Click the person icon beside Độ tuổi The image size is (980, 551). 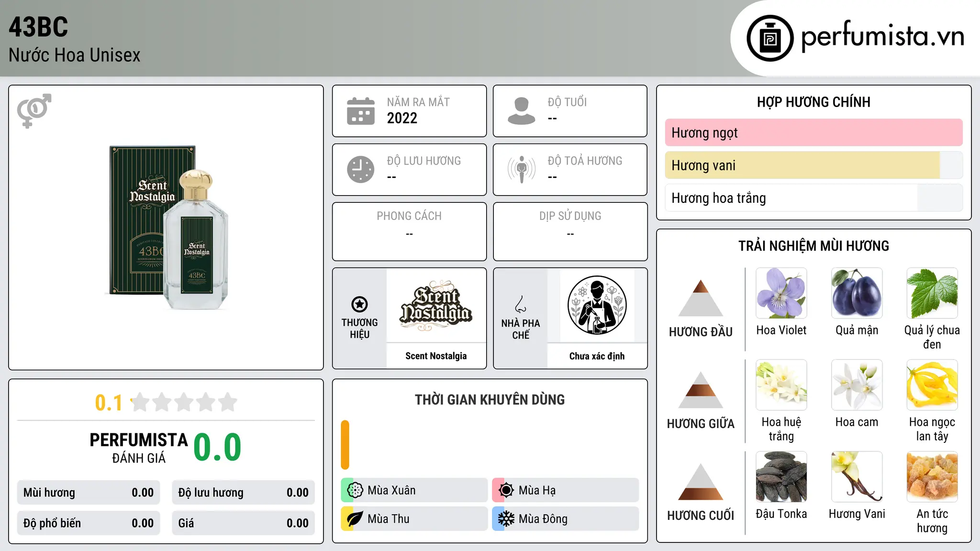(522, 111)
